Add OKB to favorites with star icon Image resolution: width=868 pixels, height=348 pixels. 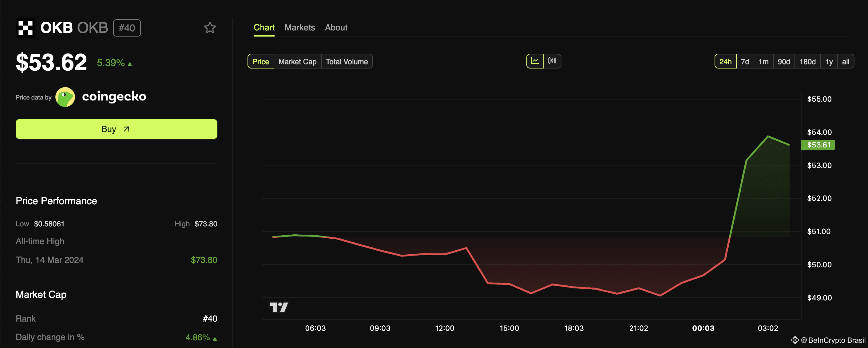point(210,28)
